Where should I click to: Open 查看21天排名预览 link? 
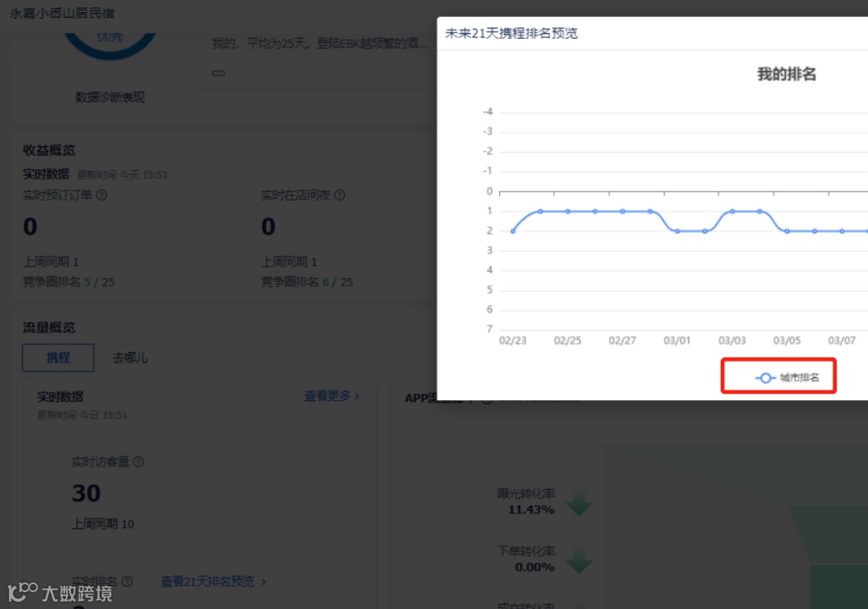tap(207, 582)
